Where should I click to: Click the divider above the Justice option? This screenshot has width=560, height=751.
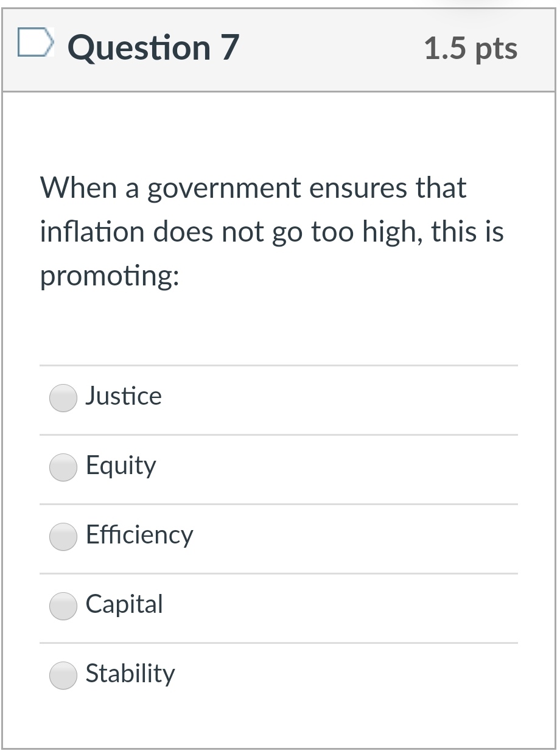(278, 365)
